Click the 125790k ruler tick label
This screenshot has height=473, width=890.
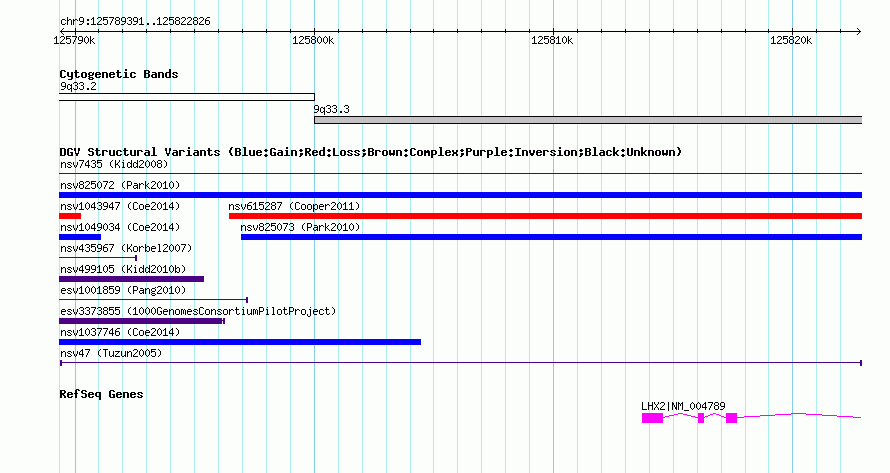point(74,40)
